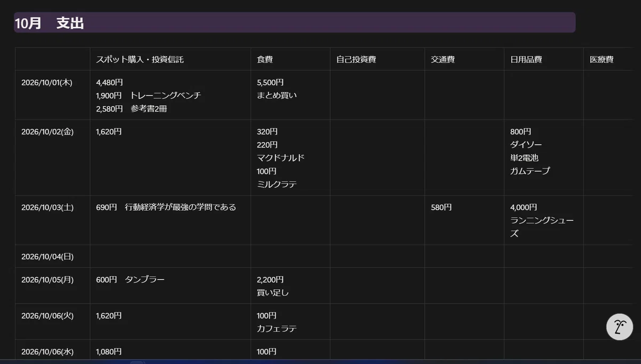
Task: Click the ダイソー entry
Action: pyautogui.click(x=526, y=145)
